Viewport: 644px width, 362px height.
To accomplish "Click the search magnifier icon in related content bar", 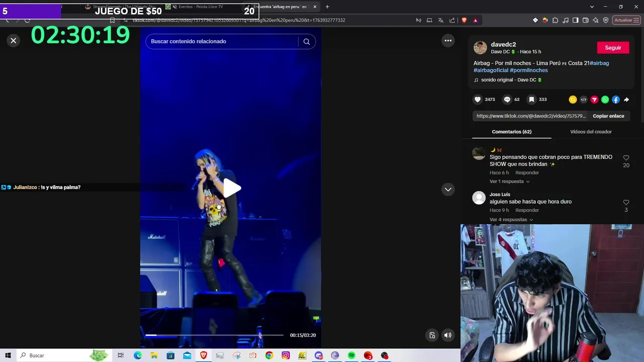I will coord(306,41).
